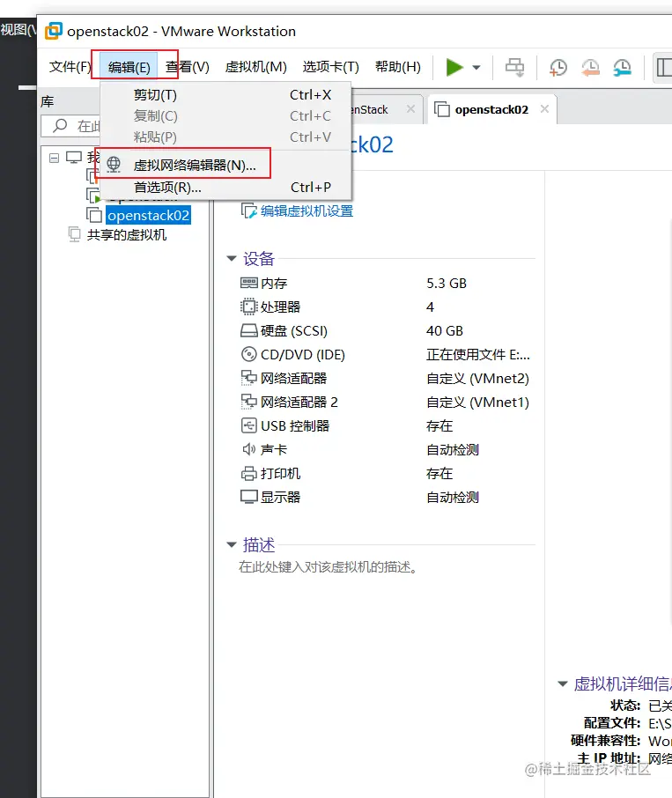Open the 文件(F) menu
The width and height of the screenshot is (672, 798).
coord(70,67)
